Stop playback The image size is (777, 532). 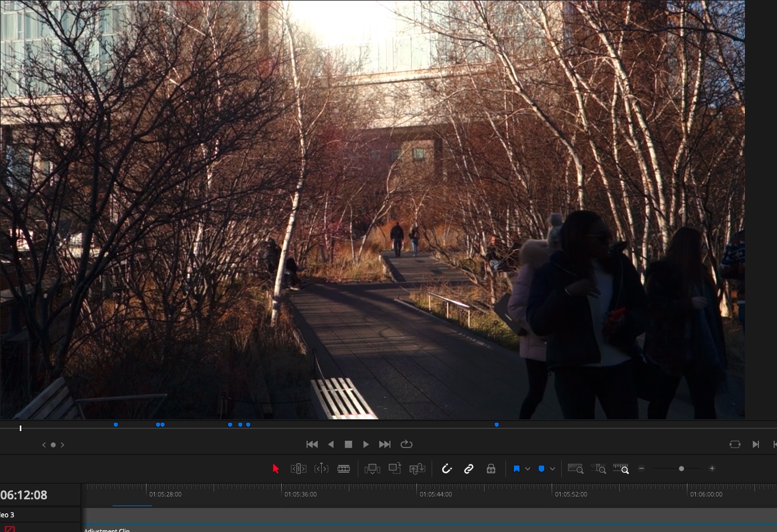point(348,444)
